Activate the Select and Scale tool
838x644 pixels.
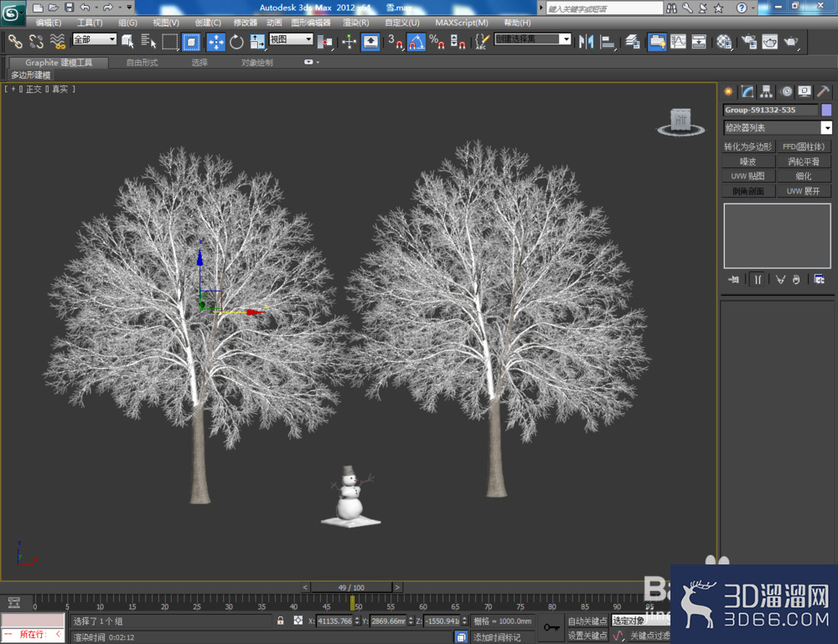click(x=257, y=42)
